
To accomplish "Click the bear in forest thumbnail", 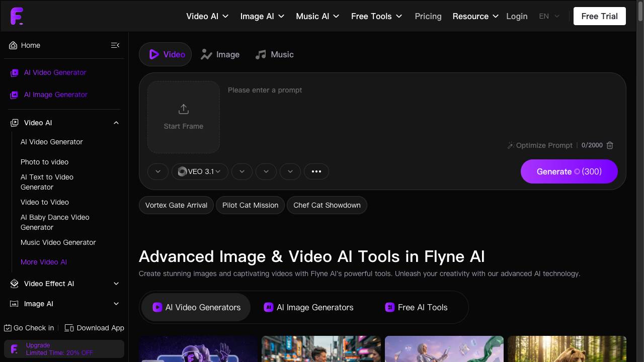I will (567, 349).
